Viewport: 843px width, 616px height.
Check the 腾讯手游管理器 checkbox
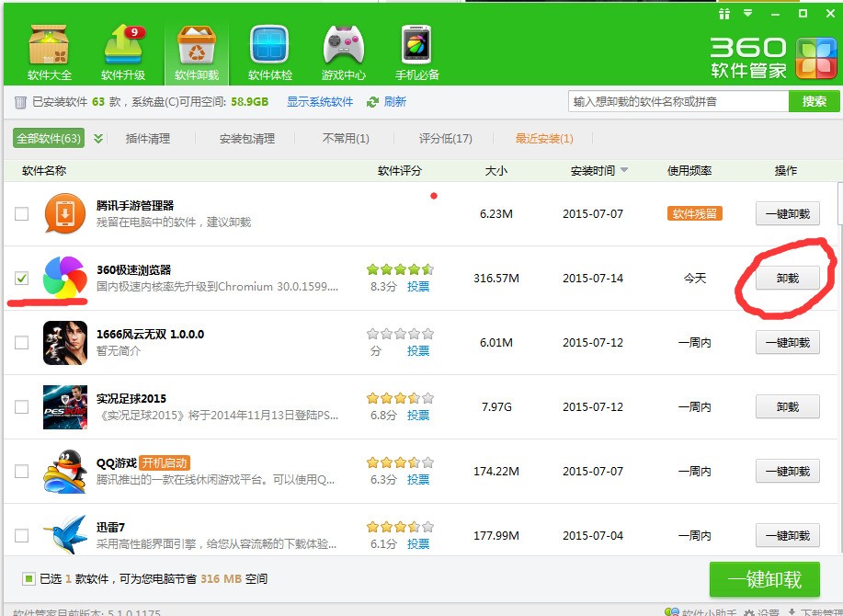click(22, 213)
